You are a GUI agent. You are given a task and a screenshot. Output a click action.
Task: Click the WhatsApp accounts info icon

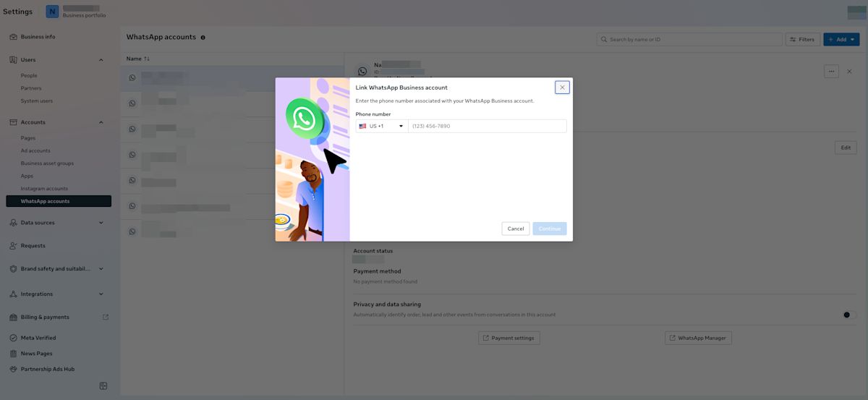point(203,38)
